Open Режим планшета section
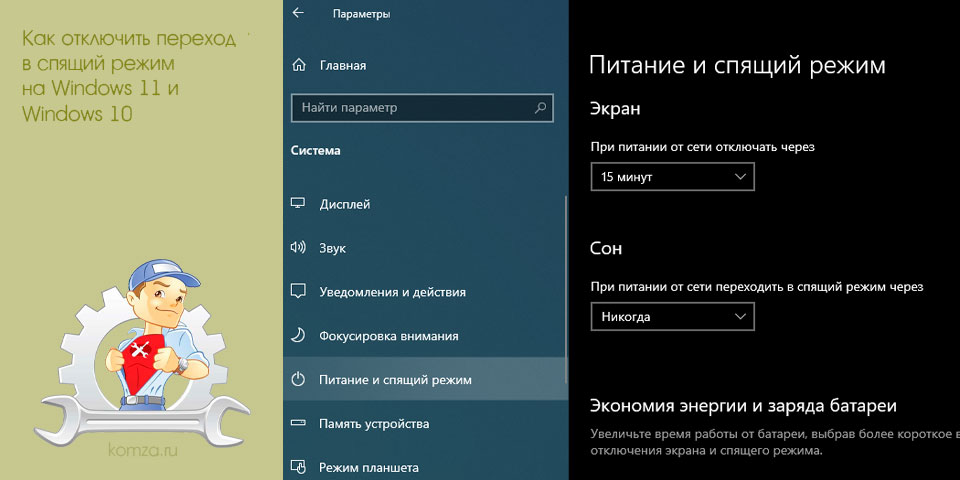This screenshot has width=960, height=480. pyautogui.click(x=369, y=468)
